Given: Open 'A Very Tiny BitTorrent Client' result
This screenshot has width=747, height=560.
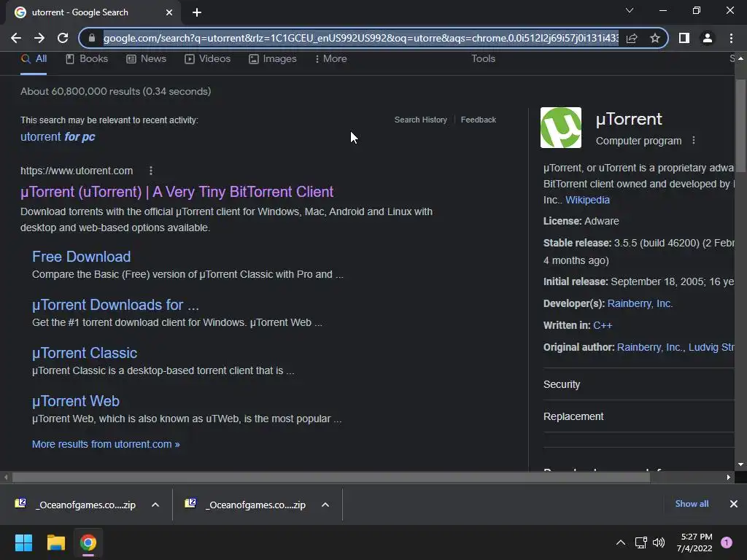Looking at the screenshot, I should pyautogui.click(x=177, y=192).
